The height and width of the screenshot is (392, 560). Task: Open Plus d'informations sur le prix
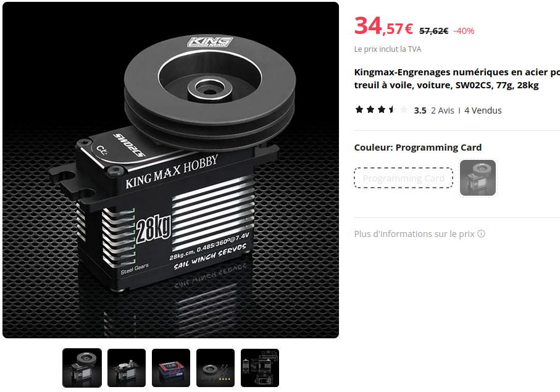pos(414,234)
